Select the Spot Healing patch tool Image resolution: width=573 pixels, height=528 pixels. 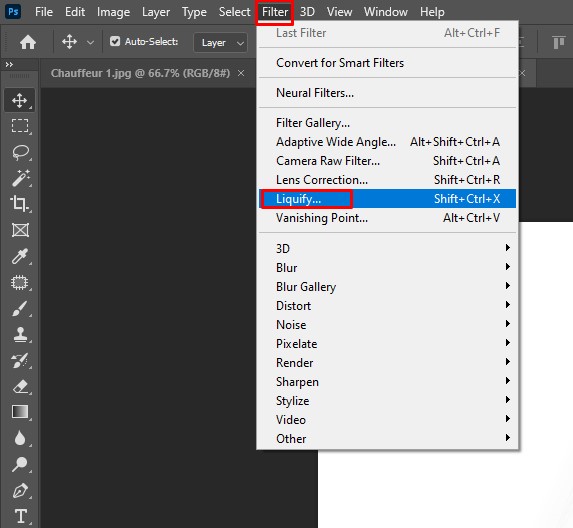20,282
